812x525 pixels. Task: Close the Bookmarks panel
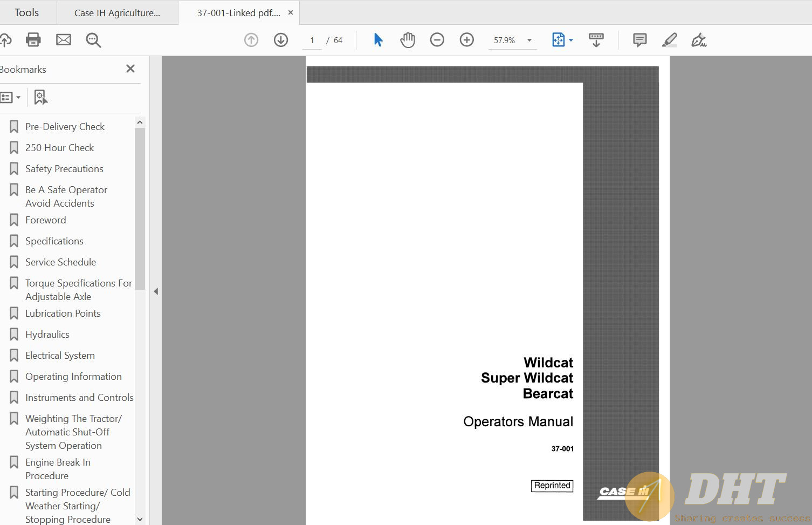pos(130,69)
